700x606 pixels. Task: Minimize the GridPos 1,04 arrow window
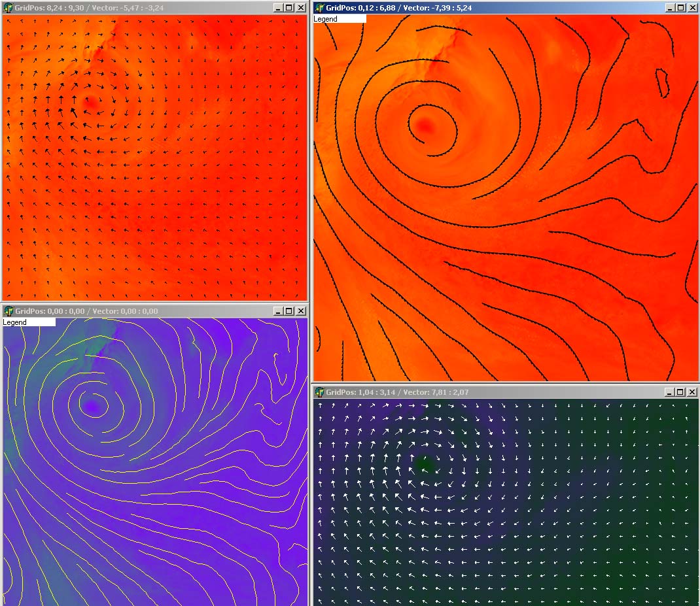coord(669,392)
